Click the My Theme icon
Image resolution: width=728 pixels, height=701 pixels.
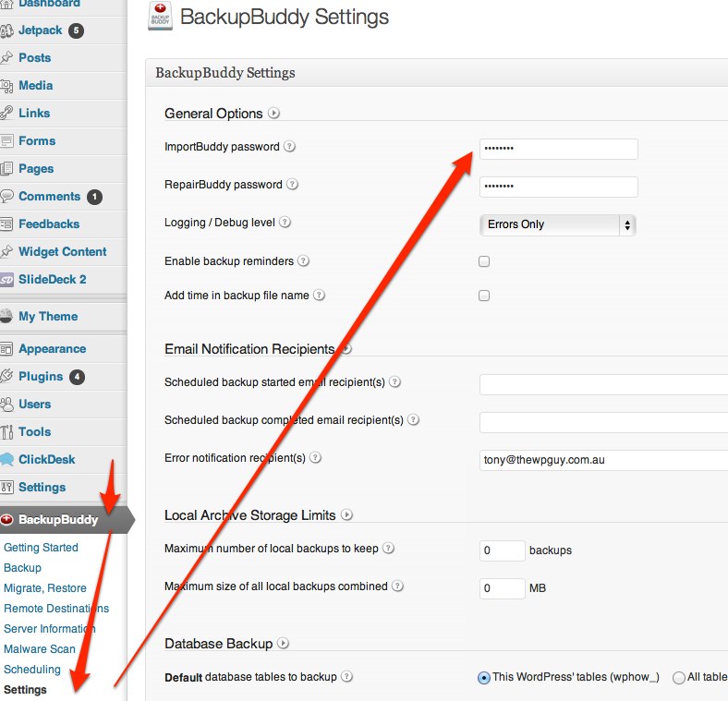pos(6,317)
